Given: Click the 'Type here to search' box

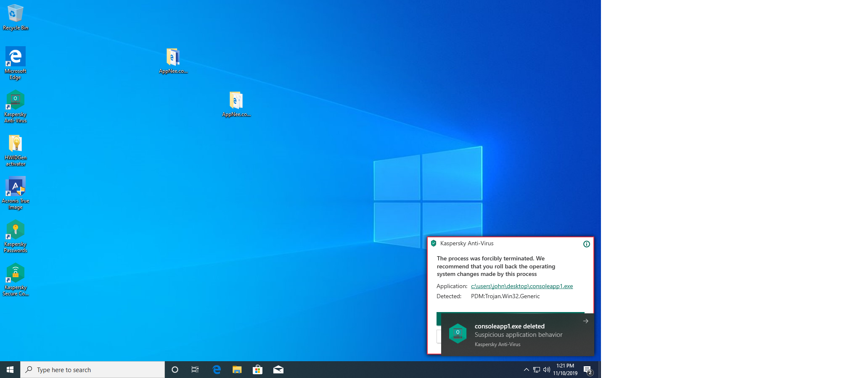Looking at the screenshot, I should (x=93, y=370).
